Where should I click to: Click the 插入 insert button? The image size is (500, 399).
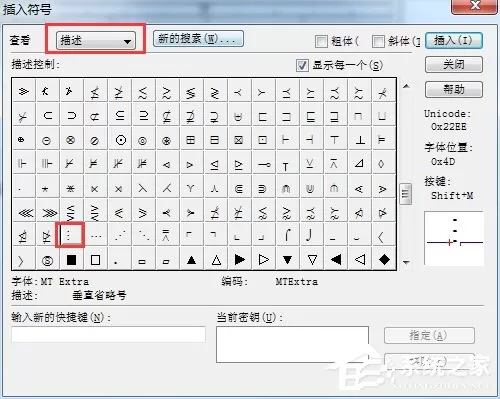tap(454, 41)
